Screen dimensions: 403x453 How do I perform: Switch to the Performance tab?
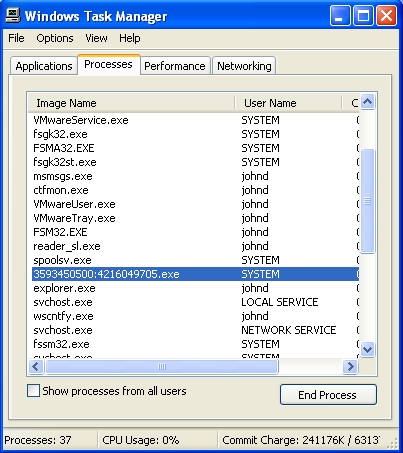tap(175, 66)
